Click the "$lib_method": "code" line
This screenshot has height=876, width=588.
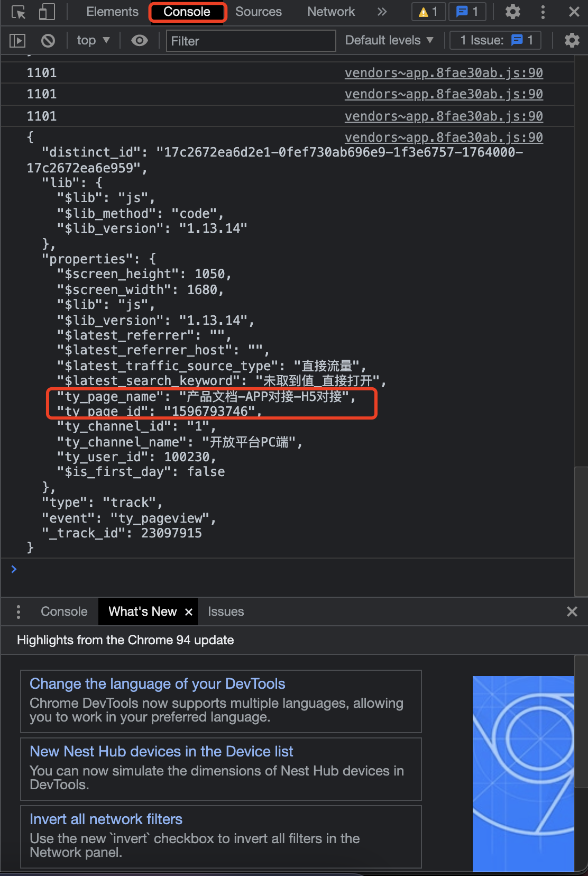141,213
